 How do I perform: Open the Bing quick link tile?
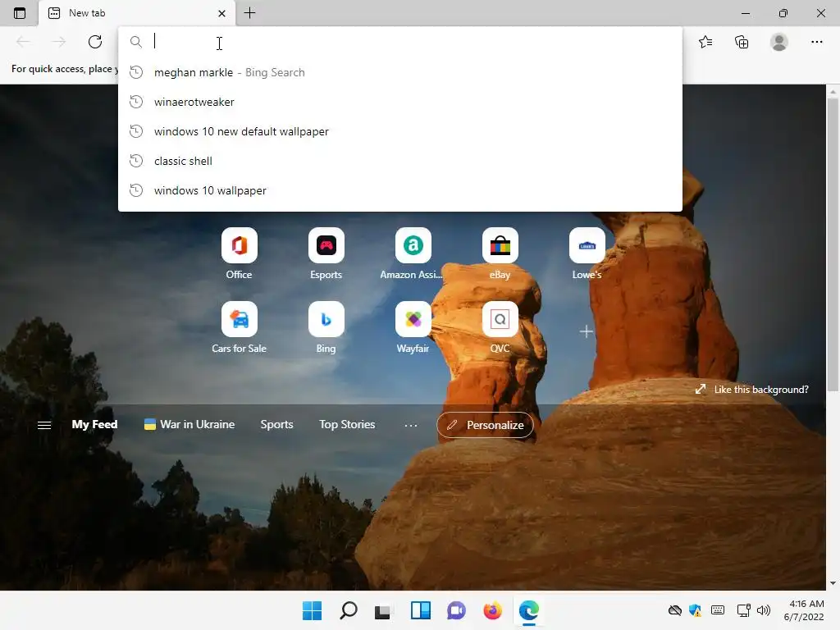coord(326,319)
